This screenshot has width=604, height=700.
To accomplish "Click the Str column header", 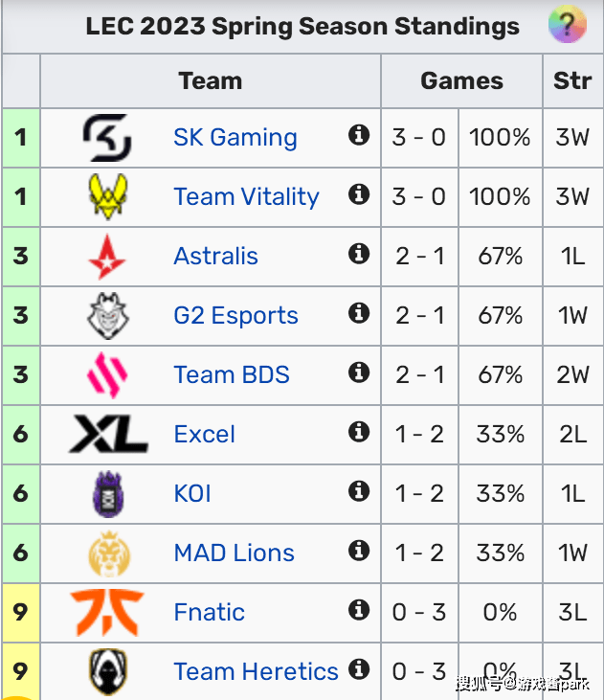I will point(572,81).
